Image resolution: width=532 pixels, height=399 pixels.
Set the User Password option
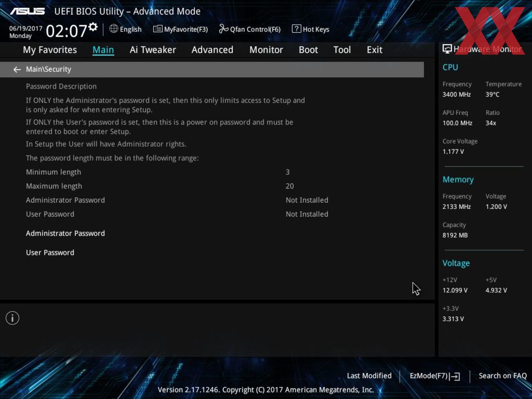pyautogui.click(x=50, y=252)
